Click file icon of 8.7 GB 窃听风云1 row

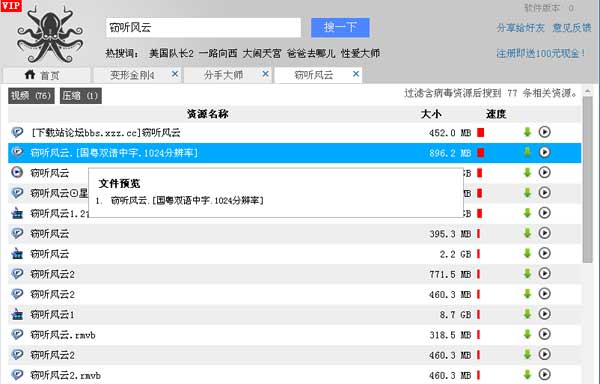(x=17, y=314)
